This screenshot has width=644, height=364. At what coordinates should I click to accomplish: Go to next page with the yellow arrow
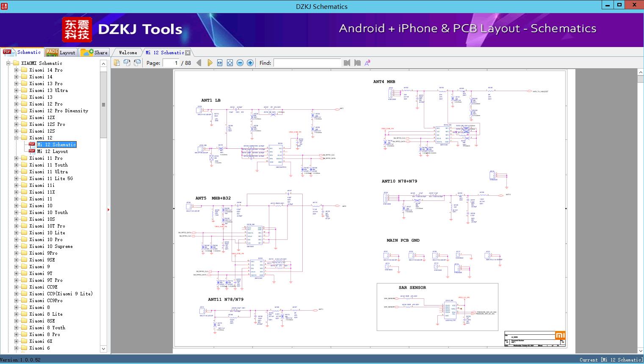pos(210,62)
